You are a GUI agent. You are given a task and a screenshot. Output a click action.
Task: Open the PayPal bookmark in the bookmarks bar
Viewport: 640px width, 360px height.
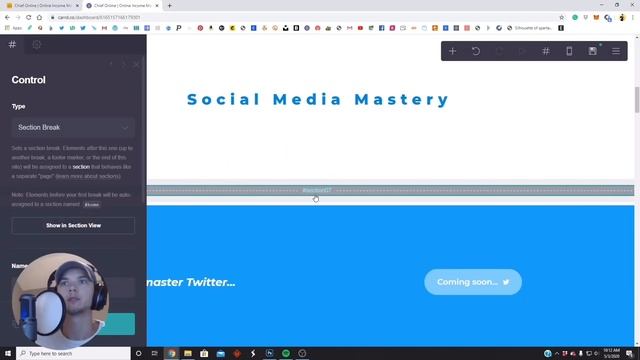point(179,28)
